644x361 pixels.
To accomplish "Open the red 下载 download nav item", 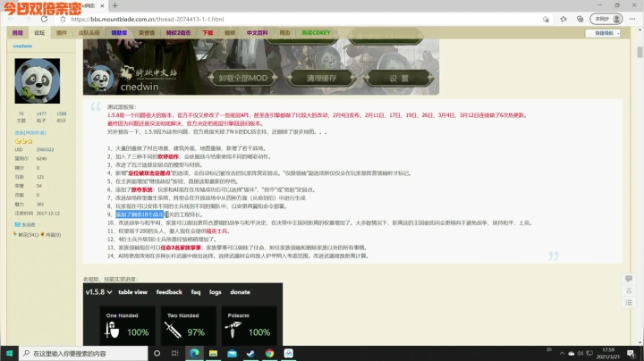I will 208,33.
